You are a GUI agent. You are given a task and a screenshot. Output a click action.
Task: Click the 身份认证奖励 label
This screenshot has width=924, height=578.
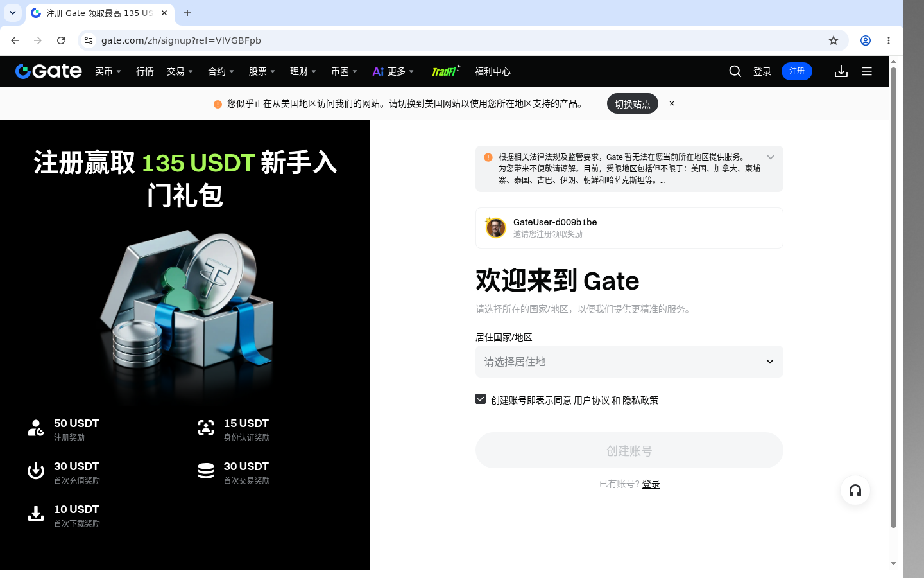(x=246, y=438)
